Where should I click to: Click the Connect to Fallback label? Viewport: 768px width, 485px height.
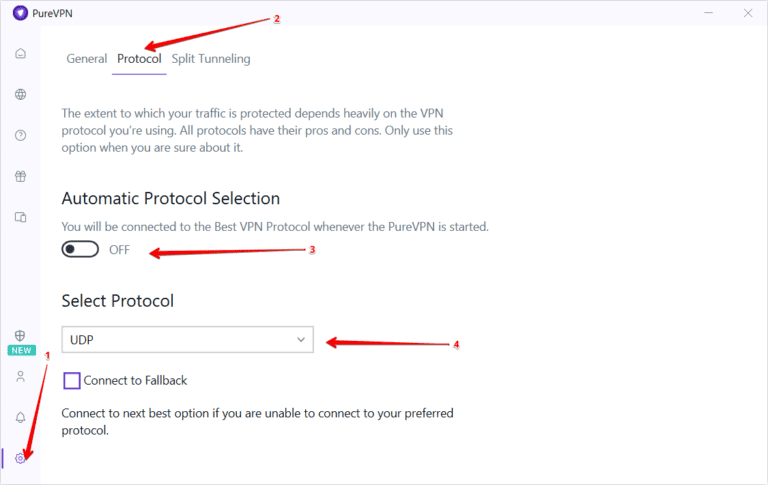tap(135, 380)
